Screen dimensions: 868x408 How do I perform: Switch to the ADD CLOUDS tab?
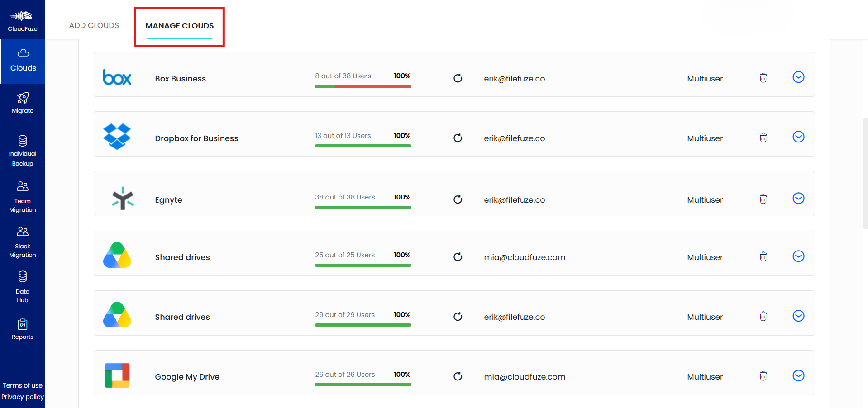[94, 25]
